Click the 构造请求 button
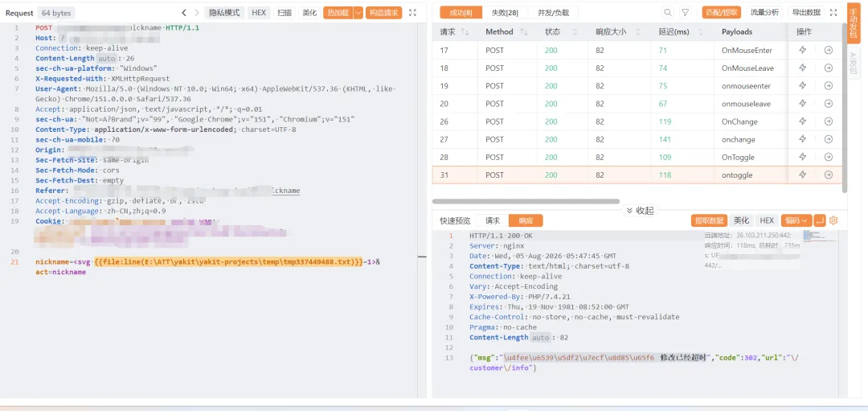The width and height of the screenshot is (868, 411). (383, 13)
